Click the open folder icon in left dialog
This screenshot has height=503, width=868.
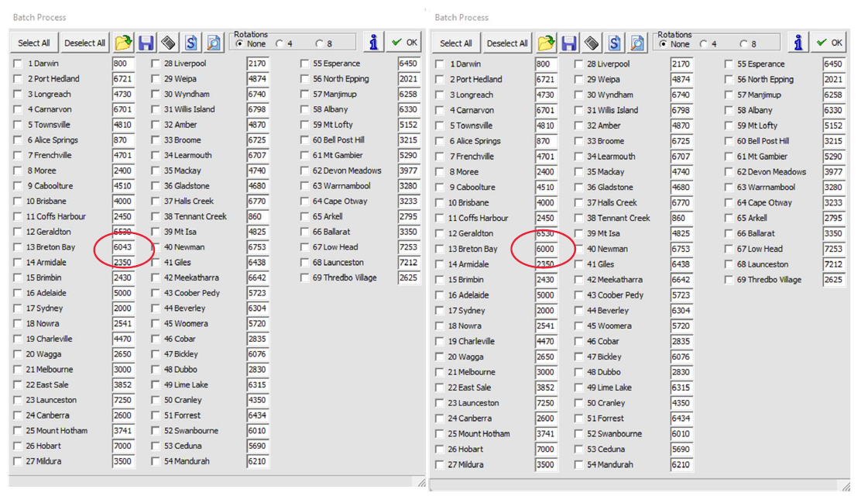[x=123, y=43]
